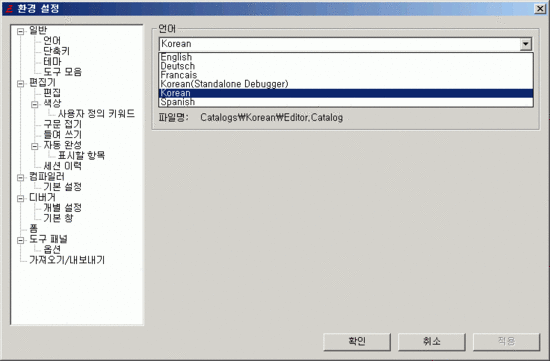Collapse the 컴파일러 tree node

pyautogui.click(x=21, y=178)
